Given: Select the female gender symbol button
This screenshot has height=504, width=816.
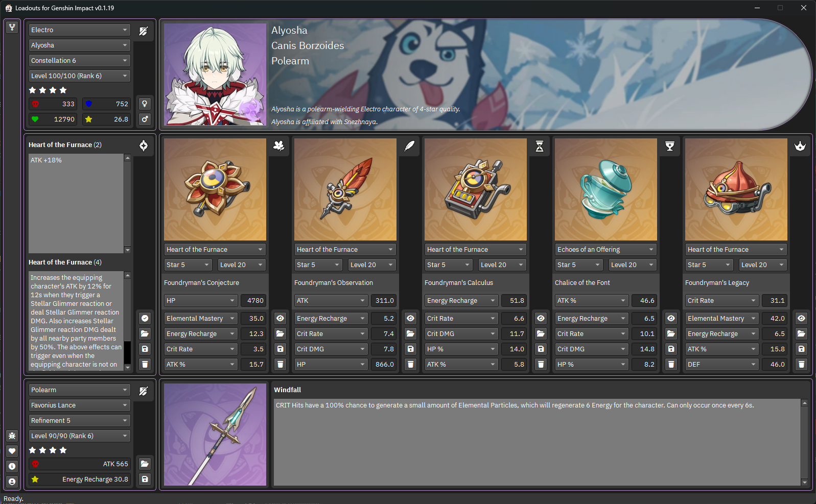Looking at the screenshot, I should [145, 104].
